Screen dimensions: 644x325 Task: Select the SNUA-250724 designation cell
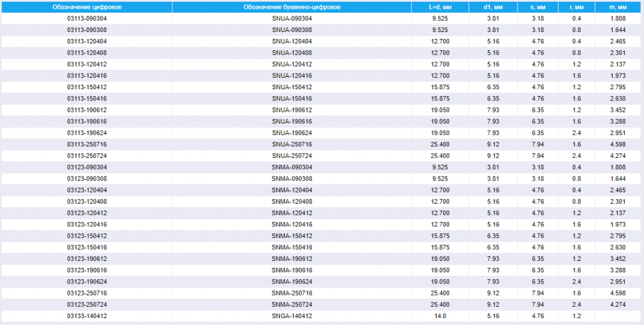[292, 156]
